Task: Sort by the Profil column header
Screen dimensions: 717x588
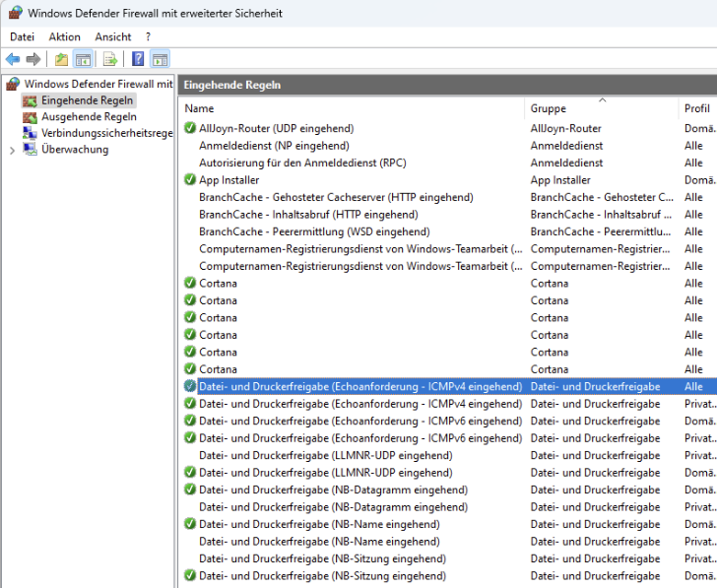Action: [x=697, y=108]
